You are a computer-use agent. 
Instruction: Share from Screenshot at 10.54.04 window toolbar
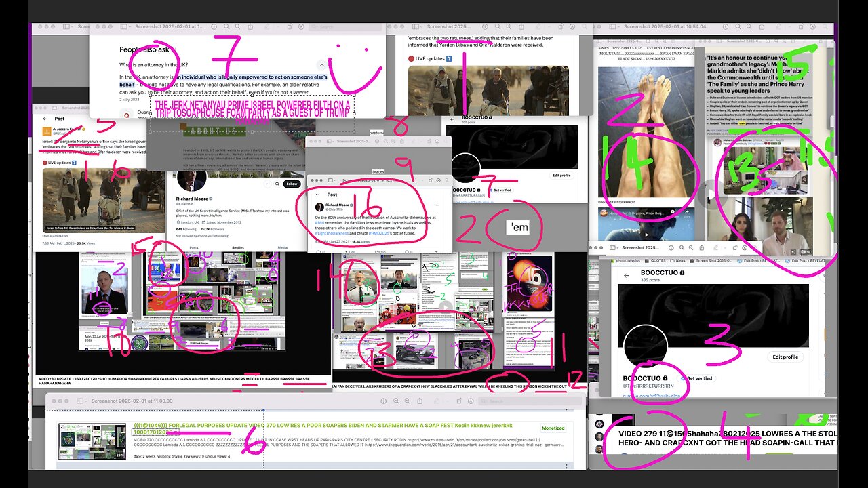[x=762, y=26]
